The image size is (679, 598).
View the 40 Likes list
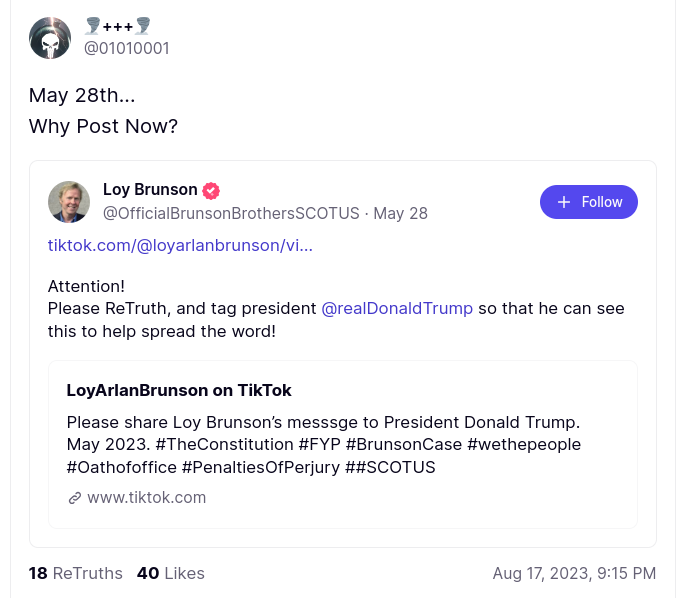click(x=170, y=573)
